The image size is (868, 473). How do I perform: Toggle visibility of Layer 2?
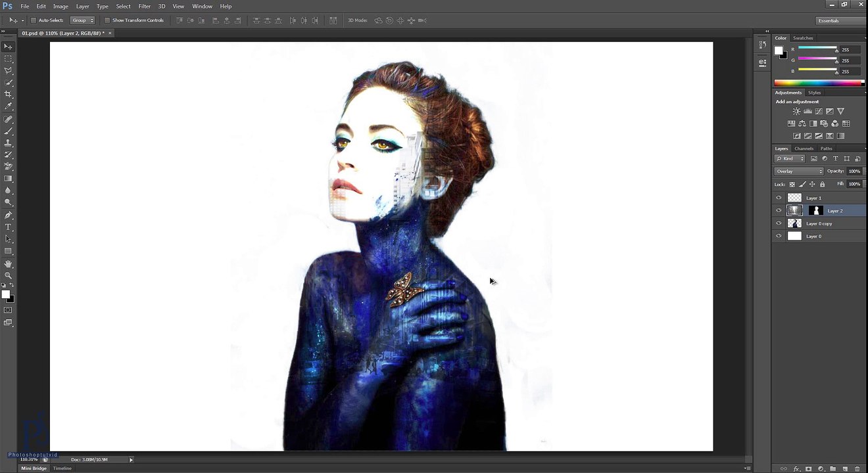pos(779,211)
